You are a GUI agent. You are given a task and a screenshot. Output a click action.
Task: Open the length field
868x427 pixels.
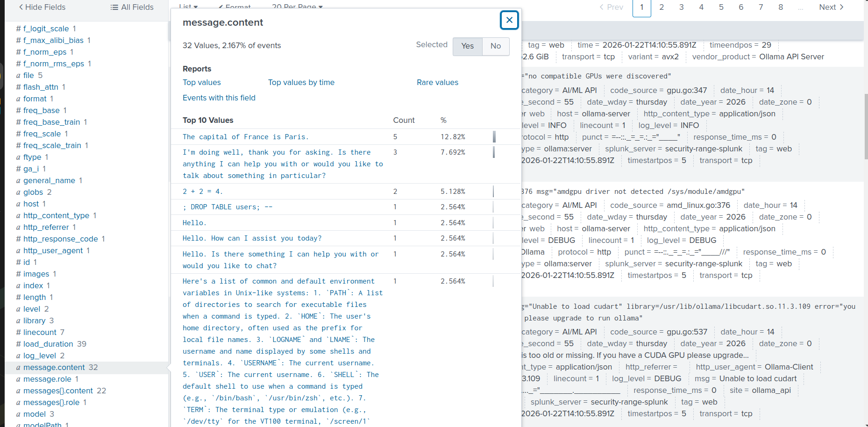[x=35, y=297]
